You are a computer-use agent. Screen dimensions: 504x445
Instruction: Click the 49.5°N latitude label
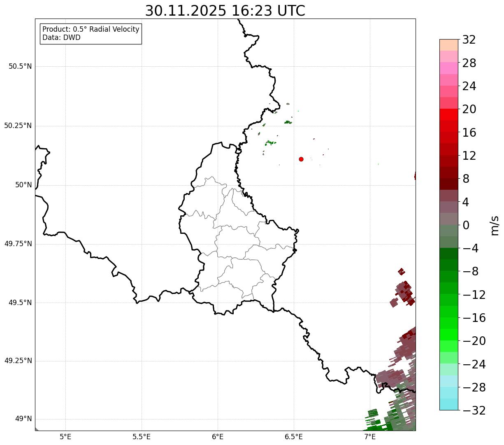20,303
